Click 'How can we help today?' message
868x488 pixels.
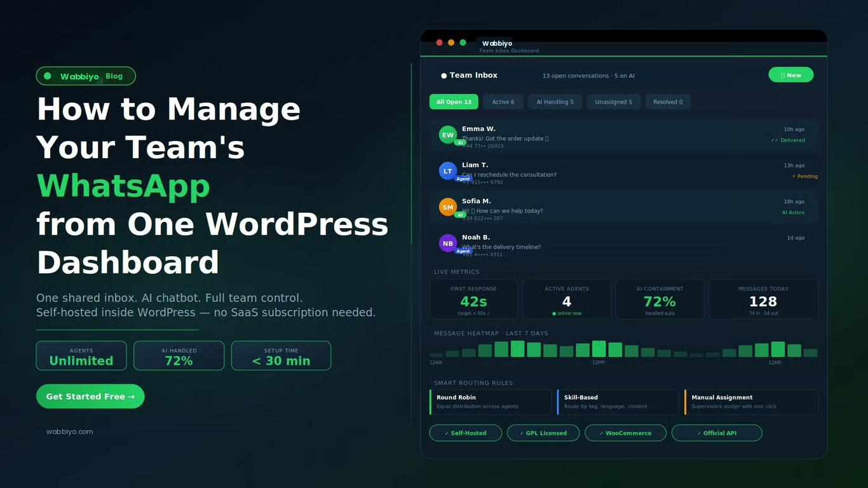pos(503,211)
